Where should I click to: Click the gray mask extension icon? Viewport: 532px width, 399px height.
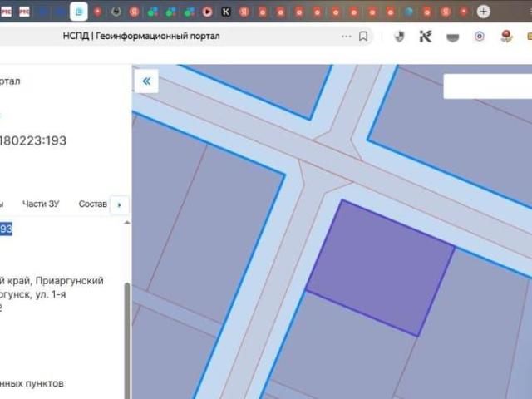pyautogui.click(x=452, y=37)
